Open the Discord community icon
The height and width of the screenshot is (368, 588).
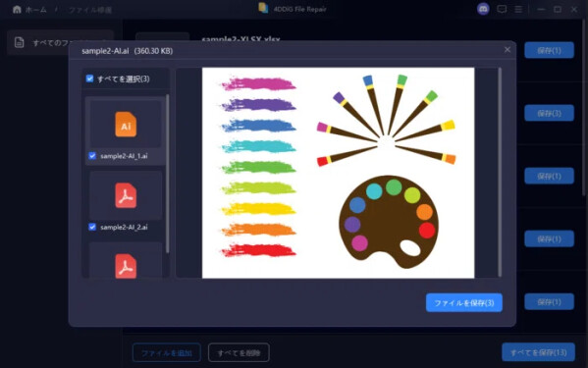point(483,9)
